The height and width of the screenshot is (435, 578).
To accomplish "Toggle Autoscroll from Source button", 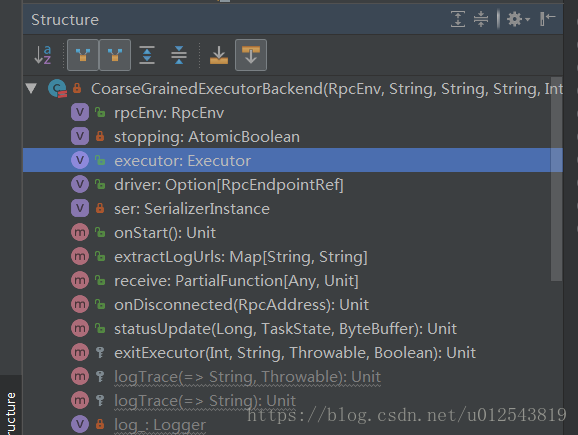I will point(251,55).
